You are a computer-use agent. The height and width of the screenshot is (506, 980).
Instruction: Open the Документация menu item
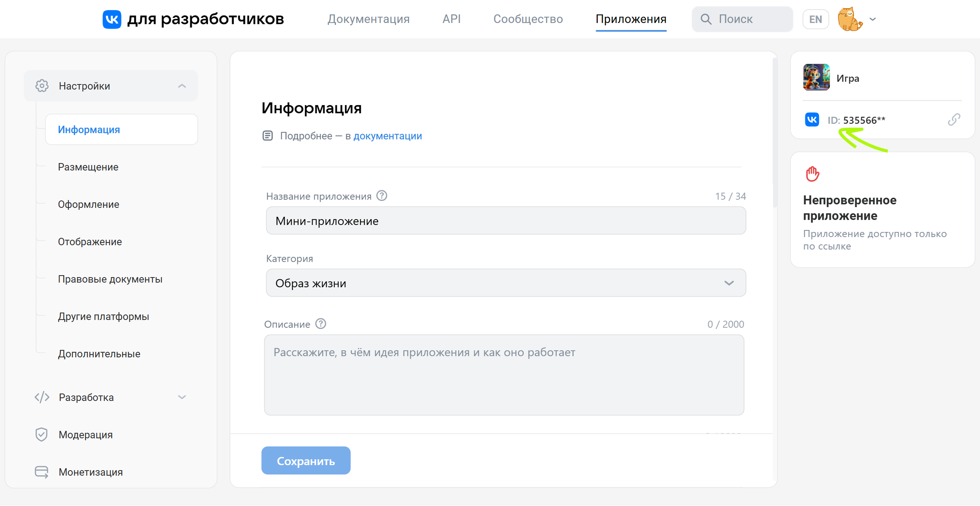click(369, 19)
